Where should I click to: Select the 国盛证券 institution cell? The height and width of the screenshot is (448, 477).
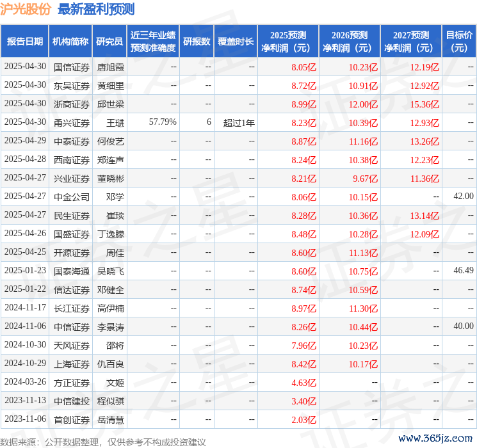[72, 234]
